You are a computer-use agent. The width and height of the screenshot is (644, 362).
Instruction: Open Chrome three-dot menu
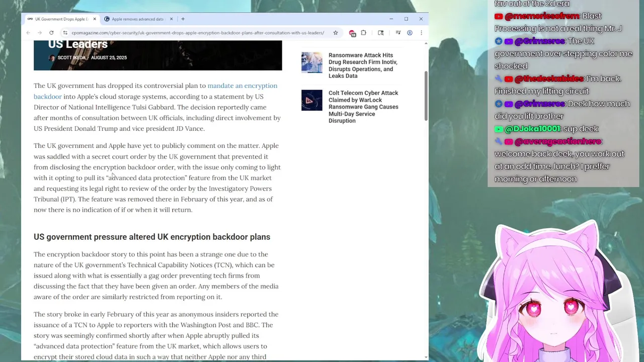coord(421,33)
